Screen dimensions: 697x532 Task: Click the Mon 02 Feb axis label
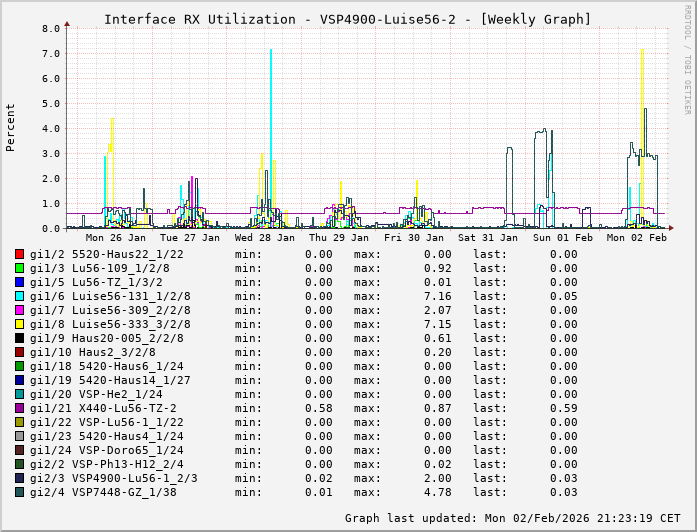636,238
